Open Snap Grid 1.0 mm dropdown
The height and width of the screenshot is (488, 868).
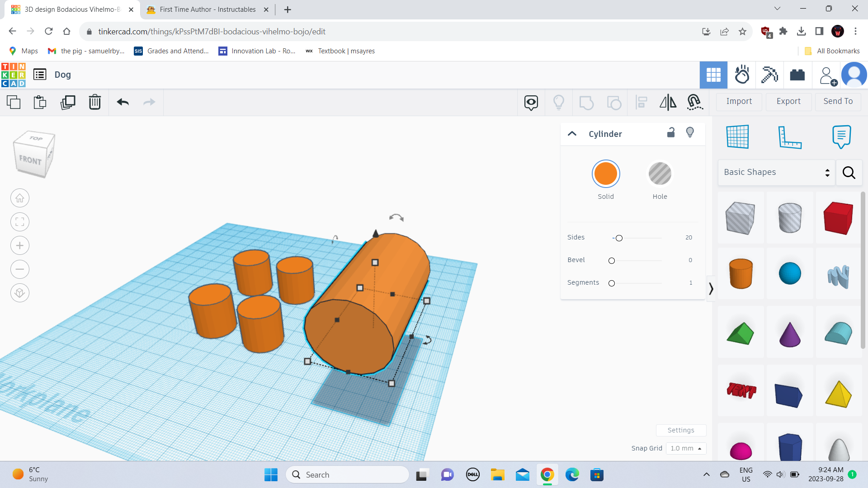[x=686, y=448]
